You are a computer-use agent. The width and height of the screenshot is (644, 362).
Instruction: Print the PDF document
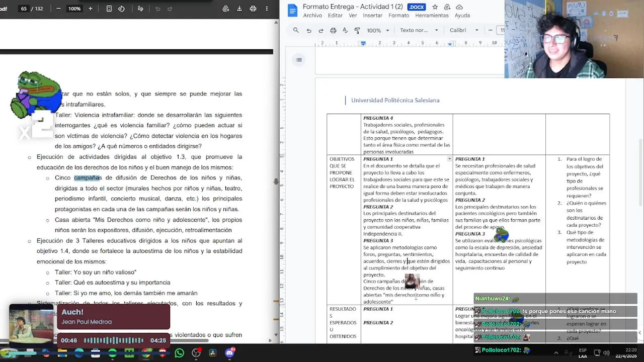click(x=253, y=9)
